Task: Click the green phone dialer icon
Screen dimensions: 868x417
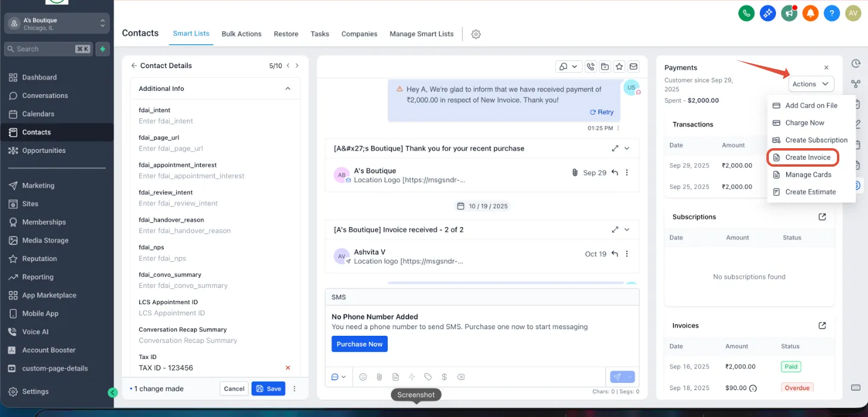Action: (x=746, y=13)
